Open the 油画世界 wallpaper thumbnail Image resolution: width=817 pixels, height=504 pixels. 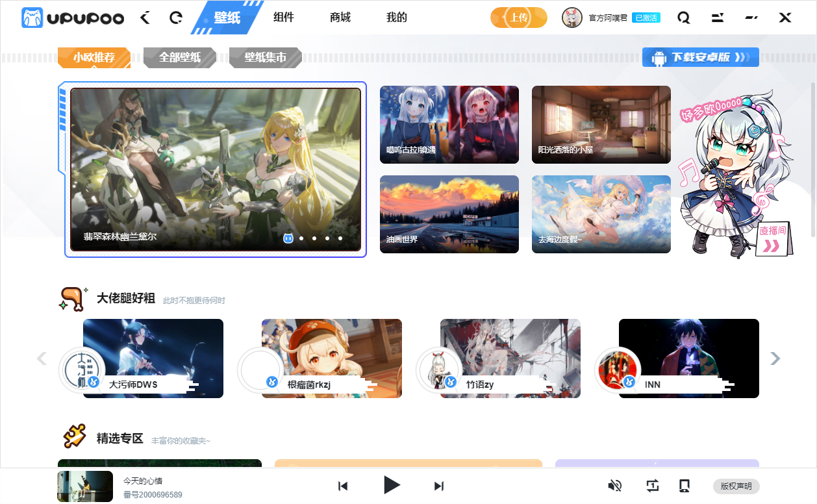pyautogui.click(x=449, y=214)
